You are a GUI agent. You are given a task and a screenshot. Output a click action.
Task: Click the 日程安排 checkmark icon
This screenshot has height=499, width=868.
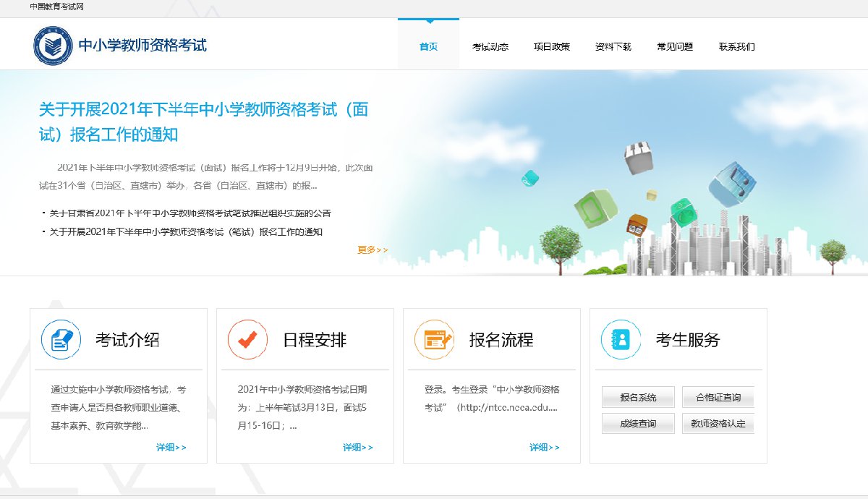click(x=247, y=339)
